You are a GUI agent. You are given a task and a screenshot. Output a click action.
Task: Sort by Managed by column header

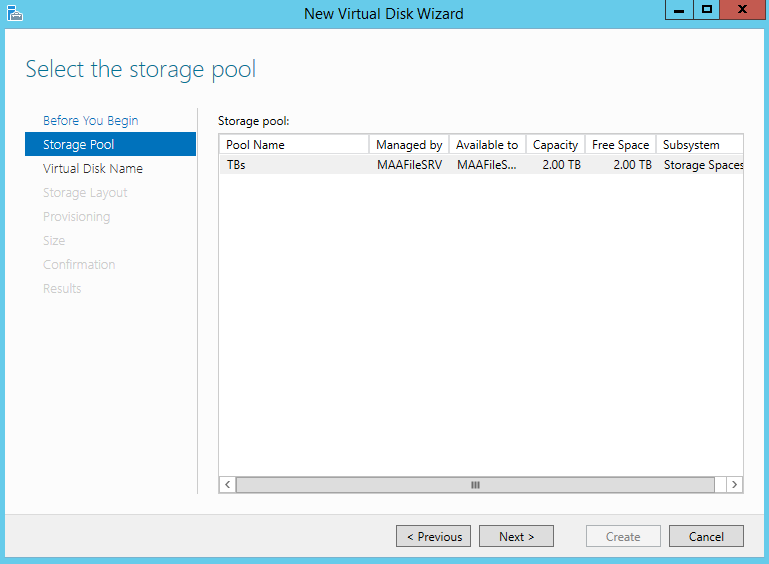tap(409, 145)
